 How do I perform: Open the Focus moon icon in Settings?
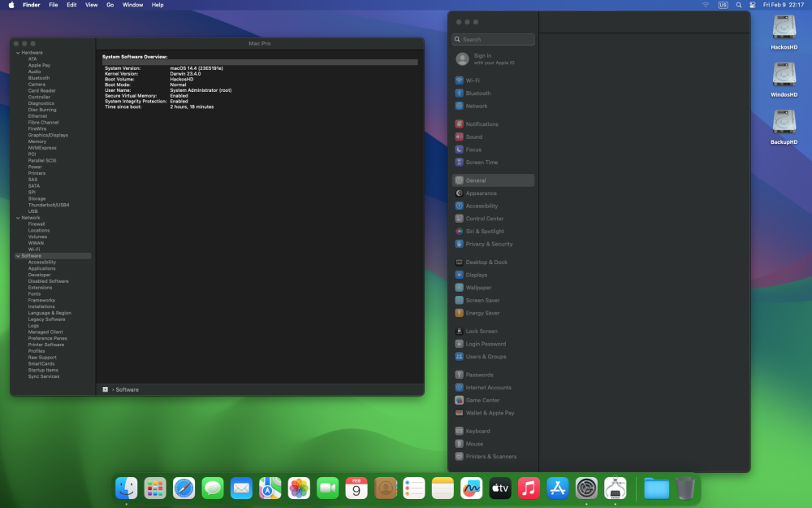pos(459,150)
